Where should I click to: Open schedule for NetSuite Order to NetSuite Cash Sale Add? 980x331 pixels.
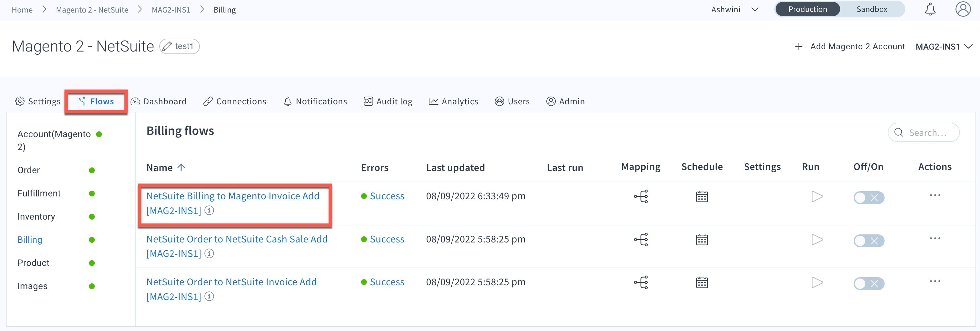(x=702, y=240)
